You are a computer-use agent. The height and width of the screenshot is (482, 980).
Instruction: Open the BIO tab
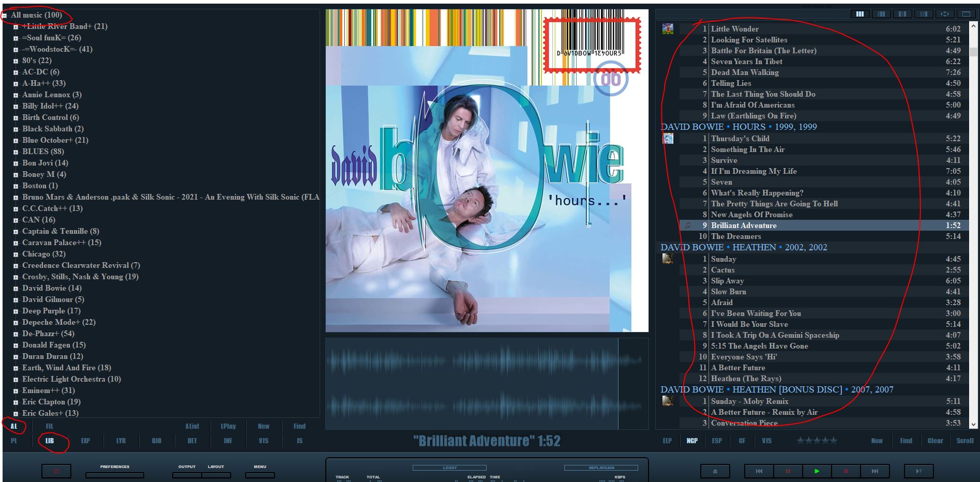point(157,441)
